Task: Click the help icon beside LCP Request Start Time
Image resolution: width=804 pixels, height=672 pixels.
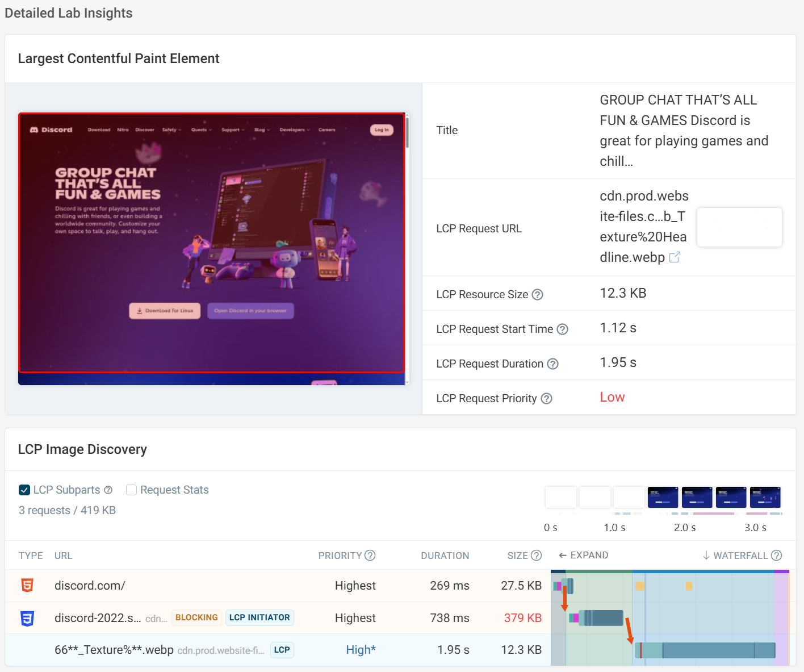Action: pyautogui.click(x=562, y=329)
